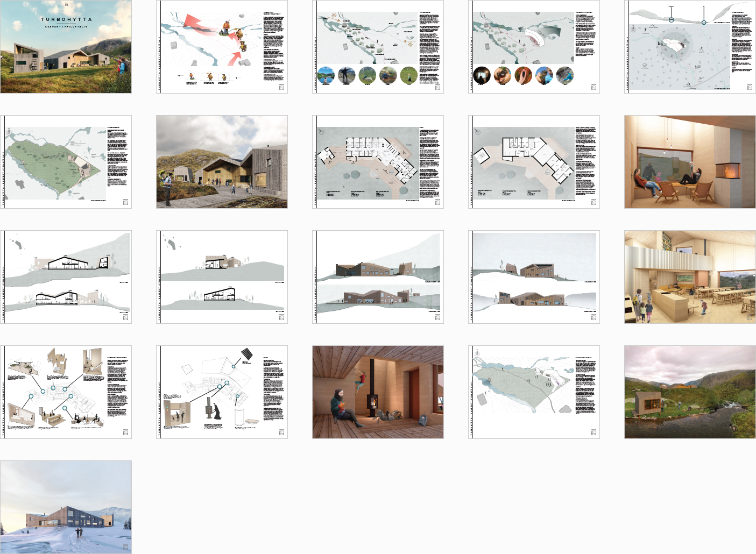The width and height of the screenshot is (756, 554).
Task: Select exploded diagram page with solar panel
Action: 222,392
